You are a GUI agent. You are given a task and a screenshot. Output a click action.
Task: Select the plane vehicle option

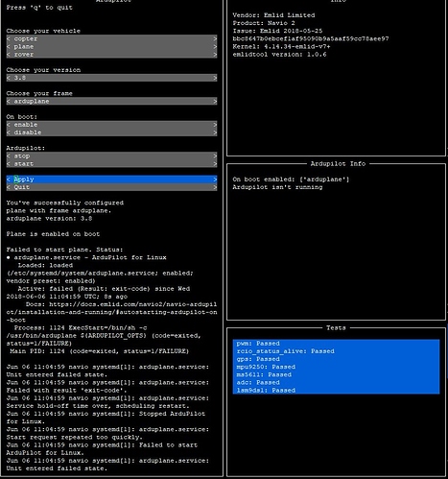[x=111, y=46]
